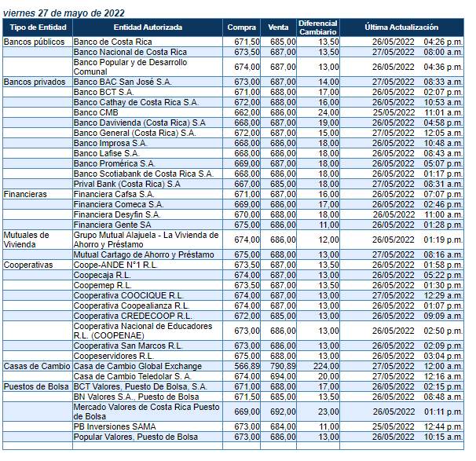This screenshot has width=476, height=461.
Task: Click Global Exchange venta value 790,89
Action: [283, 366]
